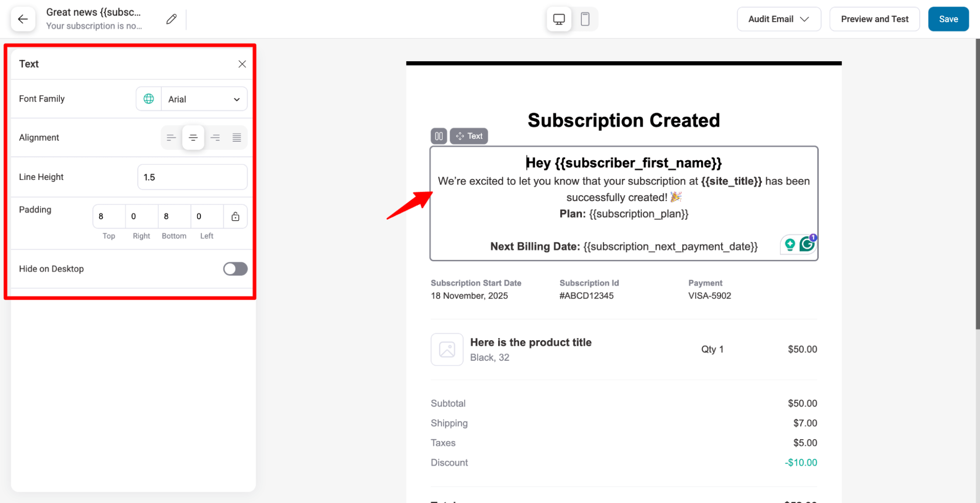Screen dimensions: 980x503
Task: Keep center alignment selected
Action: point(193,137)
